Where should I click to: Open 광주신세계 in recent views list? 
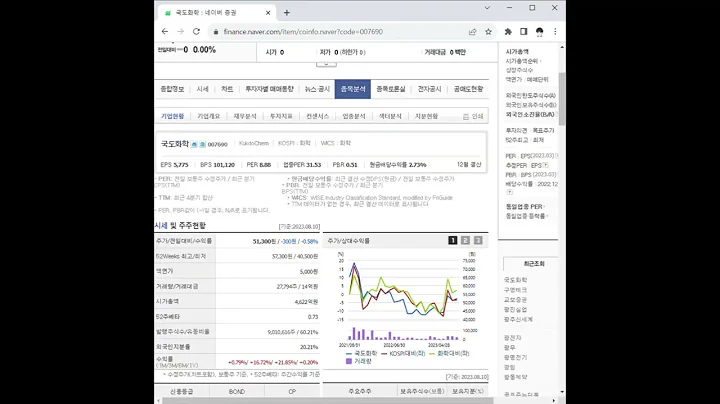(x=518, y=320)
